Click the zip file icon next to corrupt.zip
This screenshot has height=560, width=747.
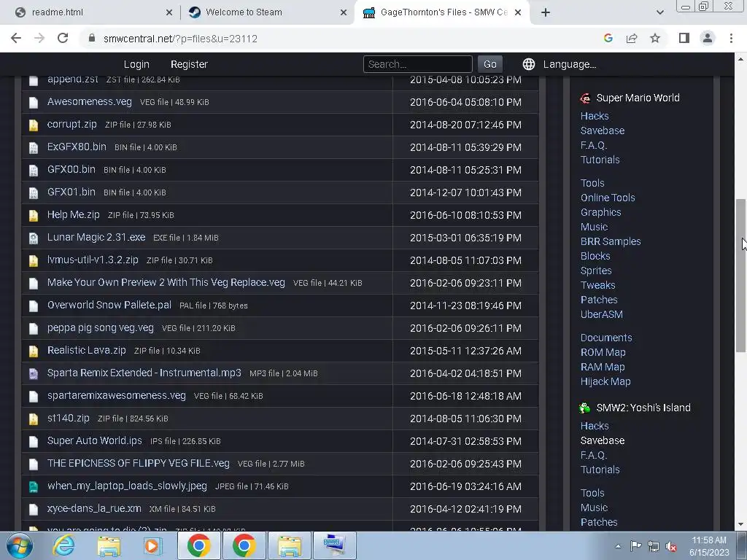pyautogui.click(x=34, y=125)
